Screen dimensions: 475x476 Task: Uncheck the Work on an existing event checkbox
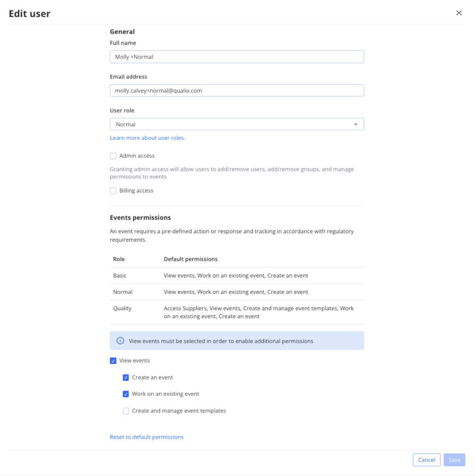pyautogui.click(x=126, y=394)
